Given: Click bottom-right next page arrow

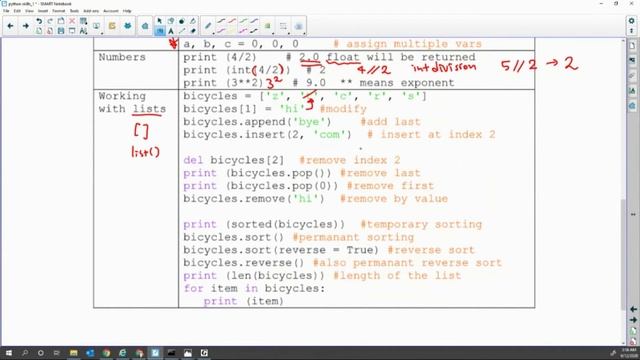Looking at the screenshot, I should click(x=633, y=320).
